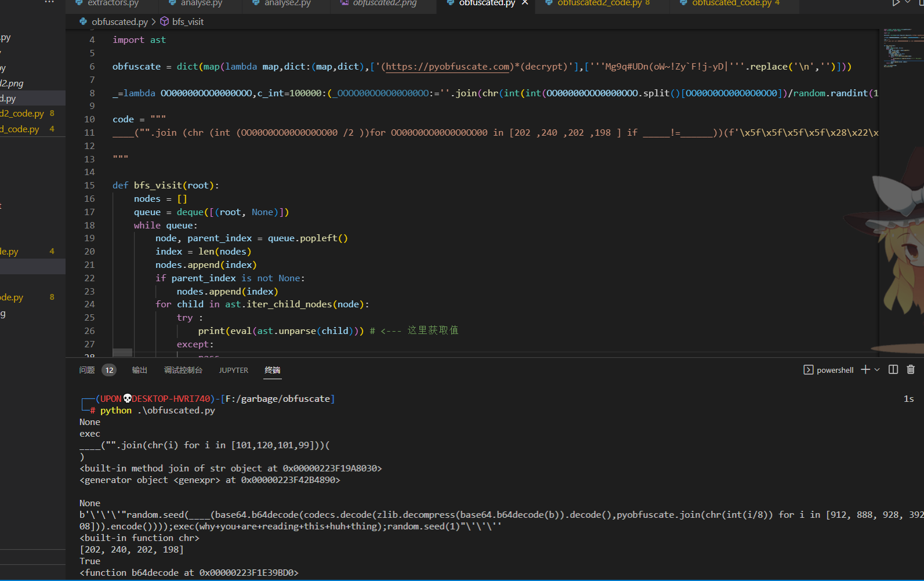Open the 调试控制台 debug console tab
Viewport: 924px width, 581px height.
183,370
